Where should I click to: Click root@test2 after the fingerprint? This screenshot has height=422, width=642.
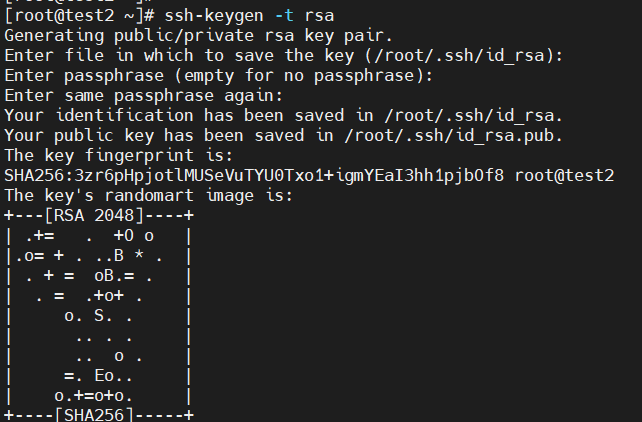point(564,176)
